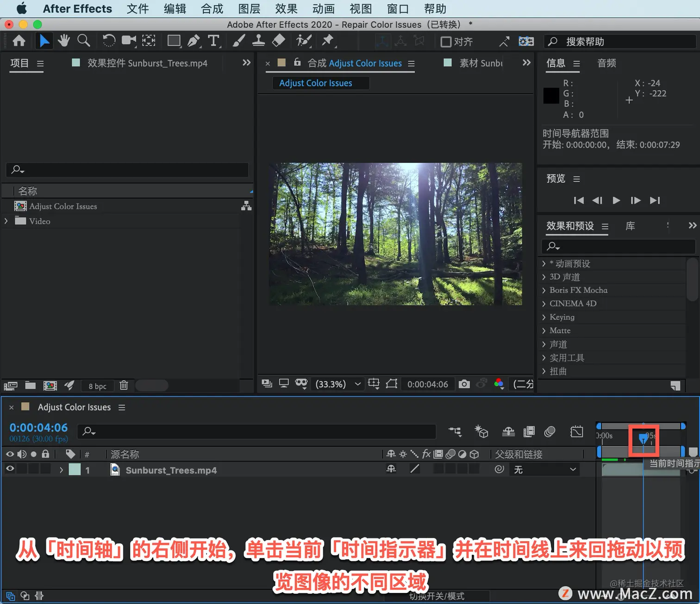
Task: Click the Adjust Color Issues breadcrumb button
Action: coord(320,83)
